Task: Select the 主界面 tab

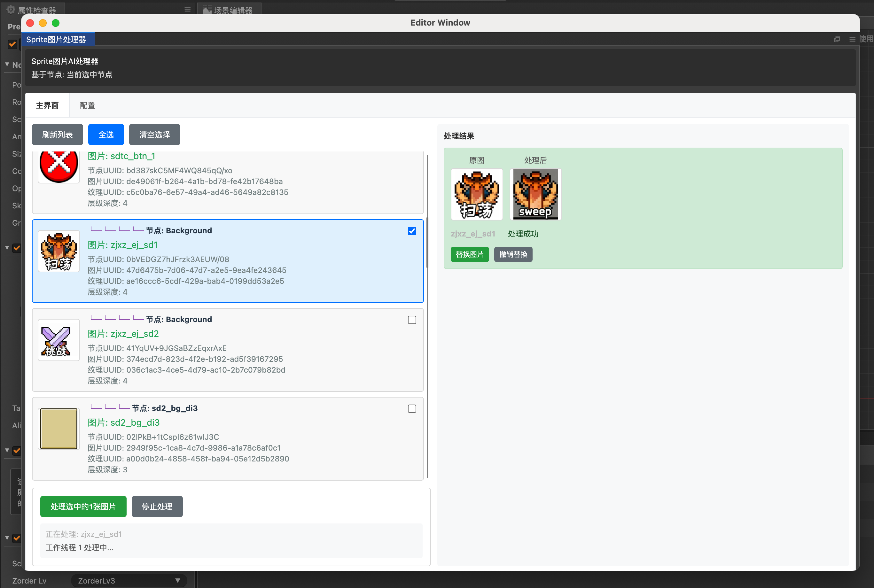Action: [x=47, y=105]
